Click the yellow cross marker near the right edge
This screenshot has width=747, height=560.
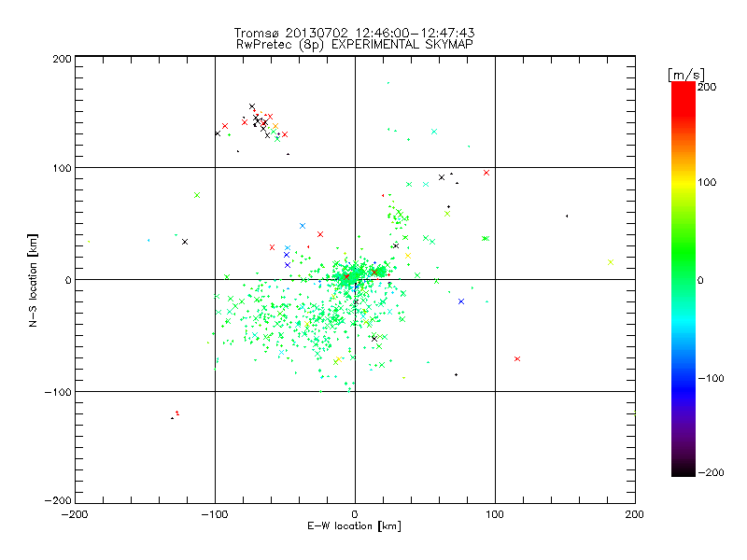click(611, 262)
